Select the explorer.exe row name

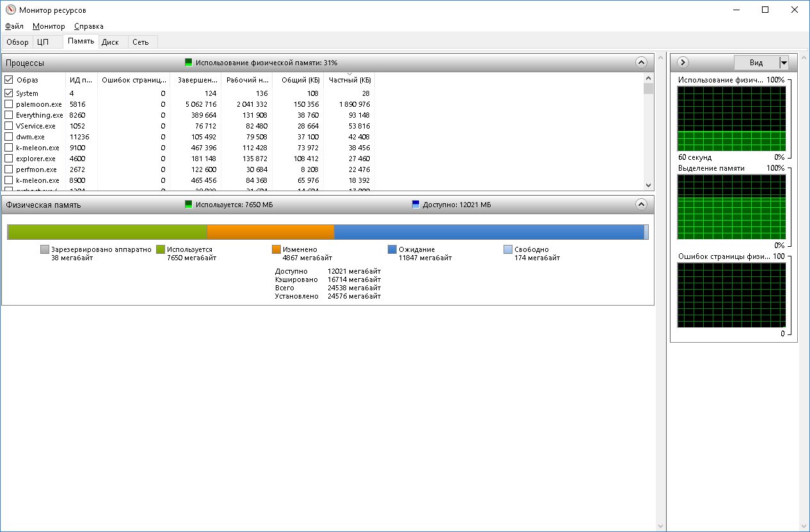36,159
